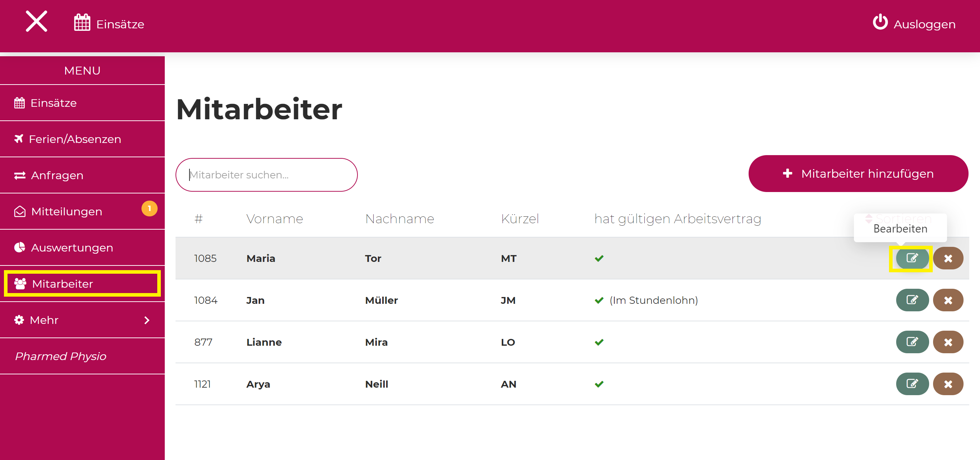Edit Lianne Mira's employee record

(x=912, y=342)
